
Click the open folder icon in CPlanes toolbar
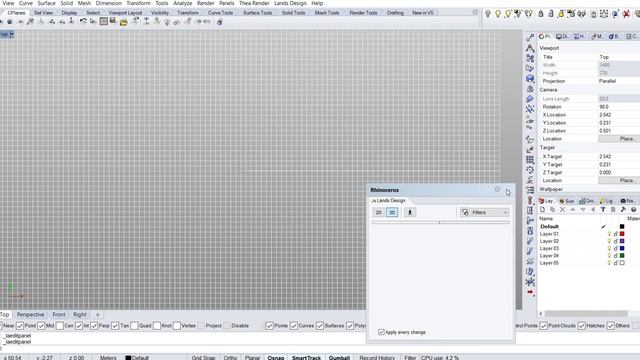pos(123,22)
